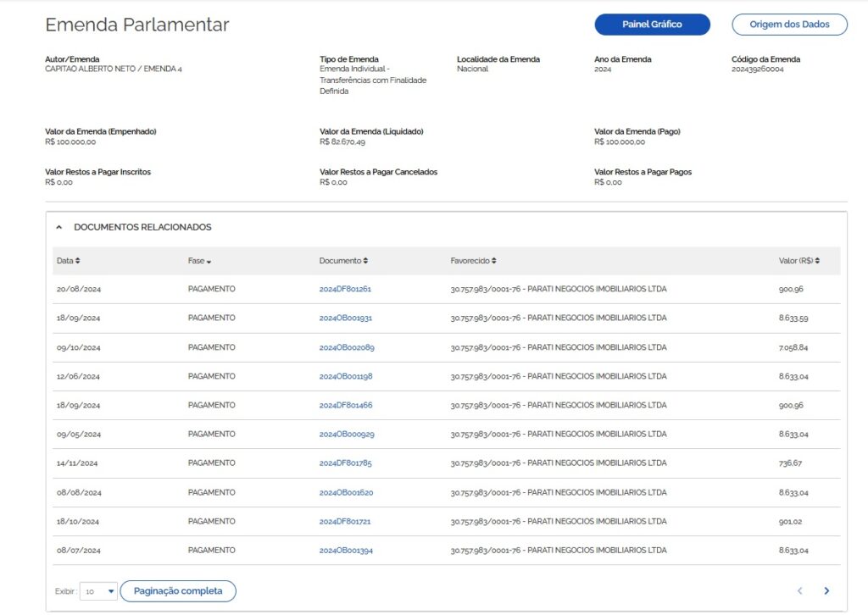Click the Favorecido cell in the 12/06/2024 row
The width and height of the screenshot is (868, 615).
pos(559,376)
